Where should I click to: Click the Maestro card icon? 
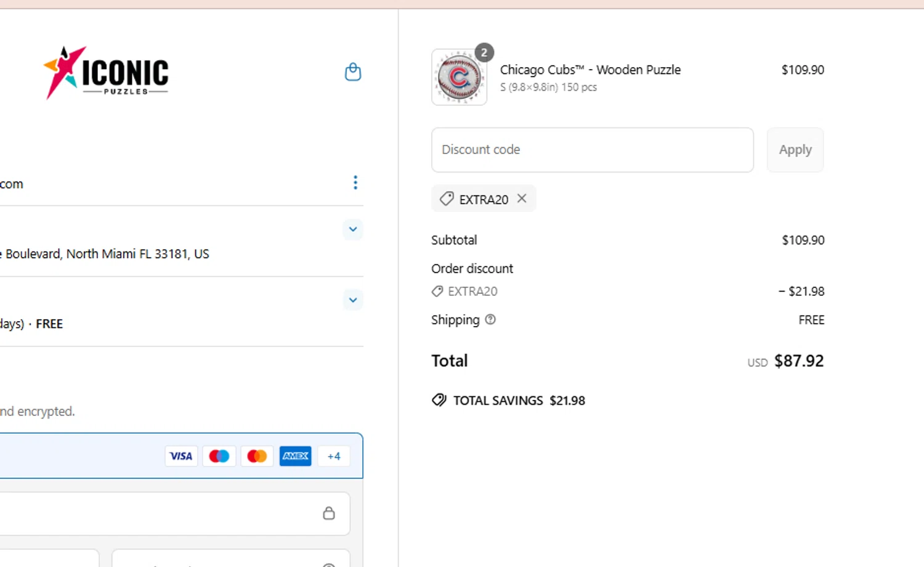219,456
